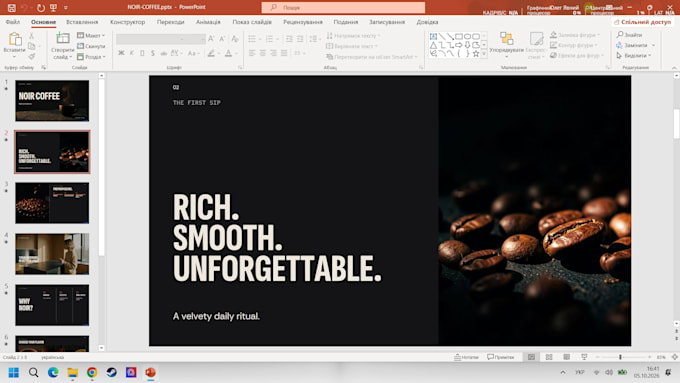Click the Font Color (A) swatch button

[229, 53]
